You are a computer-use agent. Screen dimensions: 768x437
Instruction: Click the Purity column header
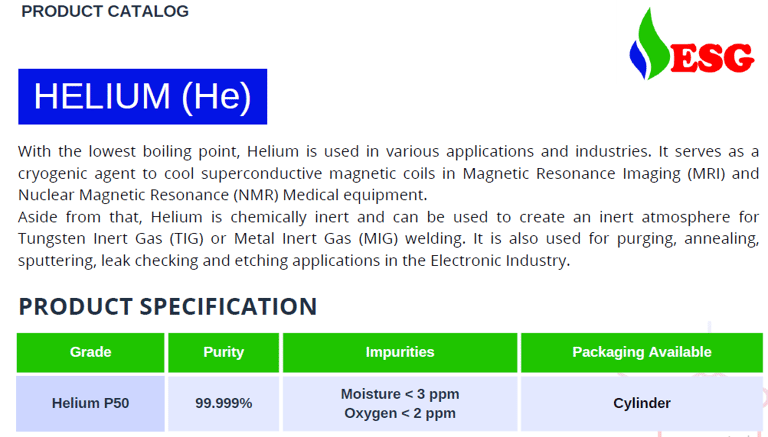coord(223,352)
